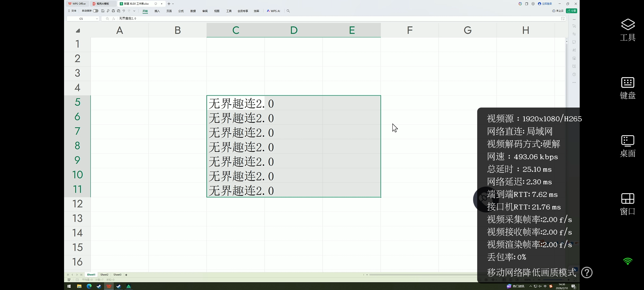Screen dimensions: 644x290
Task: Click the floating help question mark icon
Action: 587,273
